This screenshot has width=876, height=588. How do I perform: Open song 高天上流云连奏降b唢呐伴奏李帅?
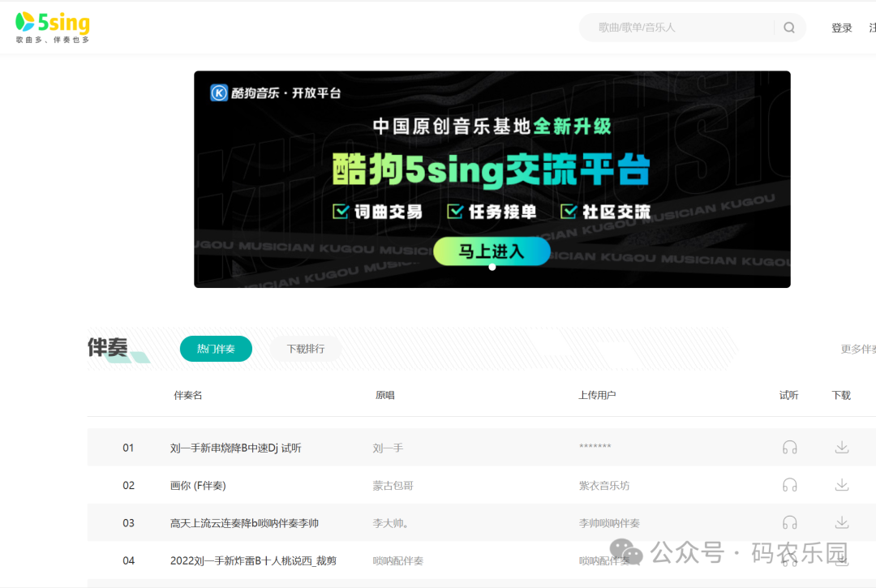(244, 523)
